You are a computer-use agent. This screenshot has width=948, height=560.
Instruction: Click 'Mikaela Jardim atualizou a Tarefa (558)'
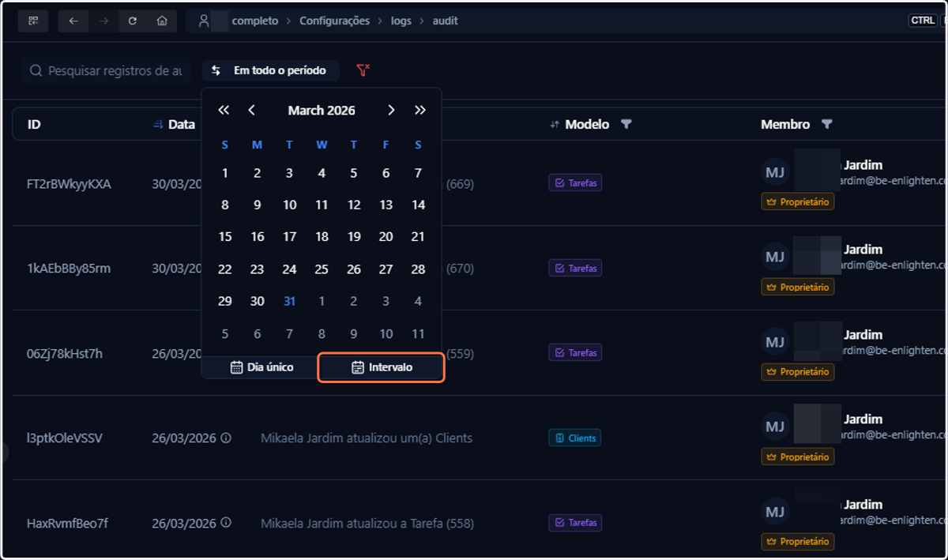point(367,523)
